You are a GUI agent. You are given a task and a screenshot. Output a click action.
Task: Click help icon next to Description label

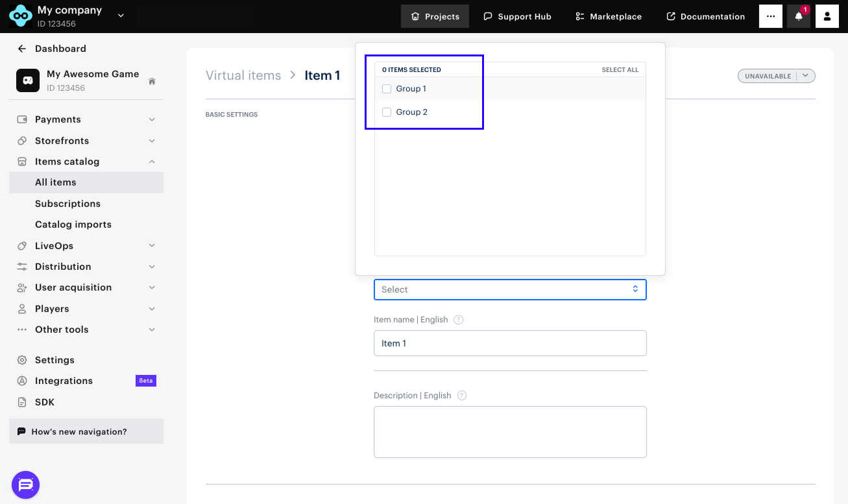point(462,396)
